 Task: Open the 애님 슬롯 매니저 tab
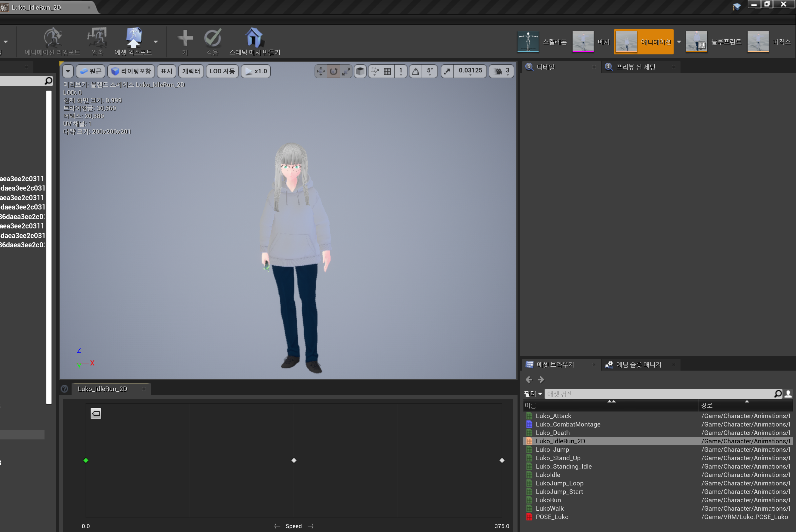pyautogui.click(x=640, y=364)
